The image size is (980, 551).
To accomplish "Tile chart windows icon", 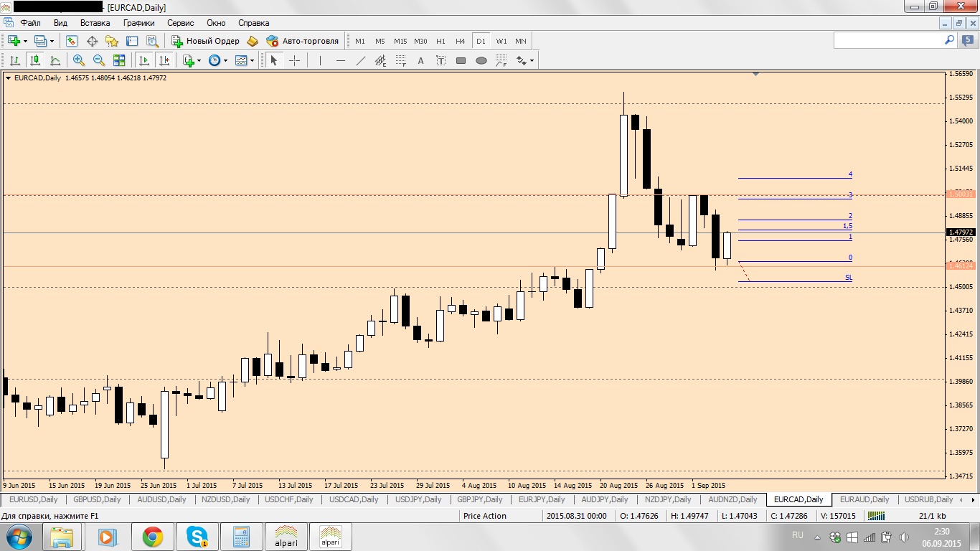I will pos(119,61).
